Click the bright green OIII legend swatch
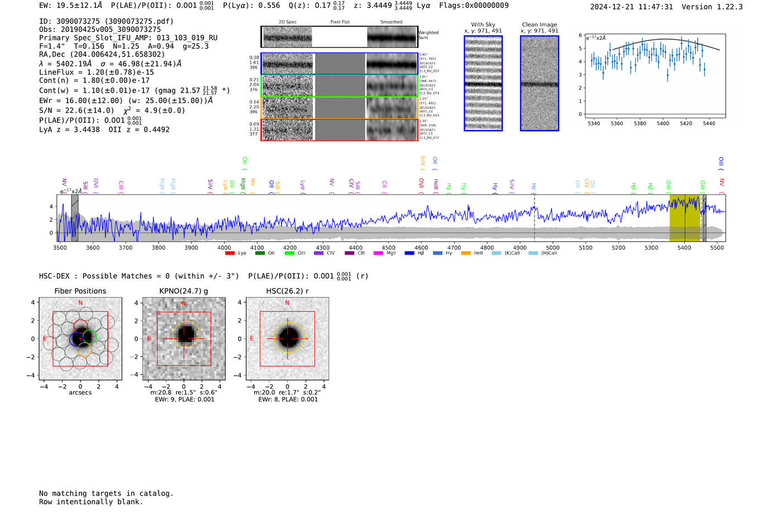 coord(289,253)
